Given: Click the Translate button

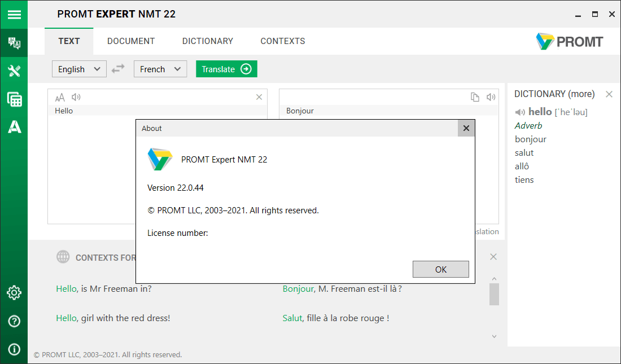Looking at the screenshot, I should 226,69.
